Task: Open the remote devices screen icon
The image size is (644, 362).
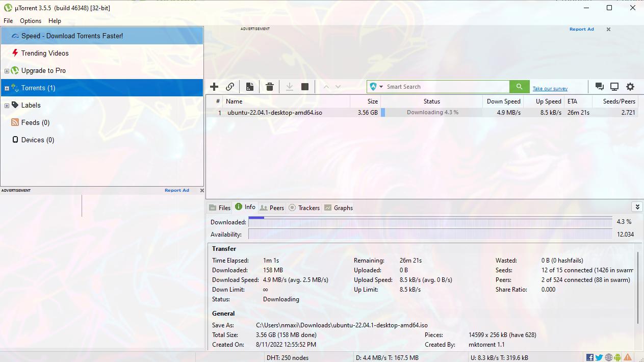Action: pos(614,86)
